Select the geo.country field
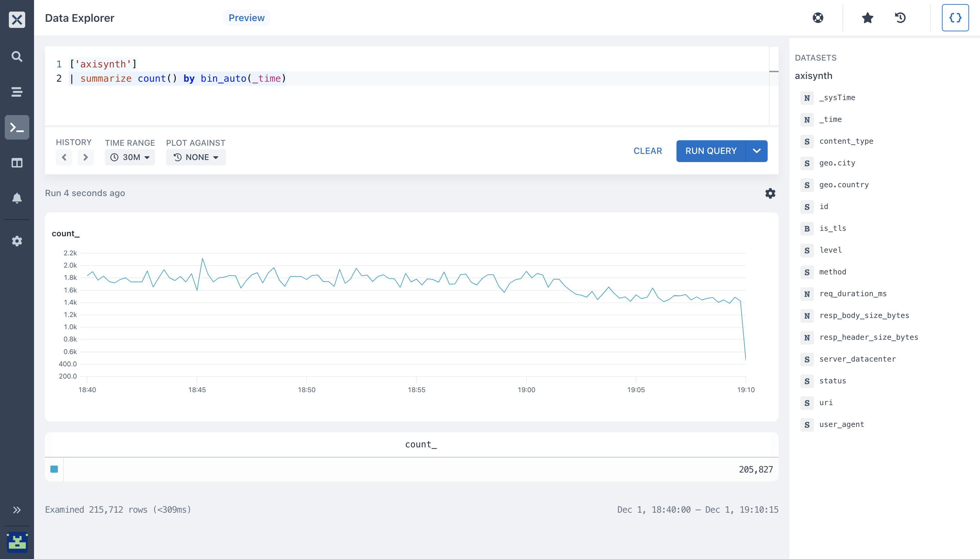 pos(844,185)
